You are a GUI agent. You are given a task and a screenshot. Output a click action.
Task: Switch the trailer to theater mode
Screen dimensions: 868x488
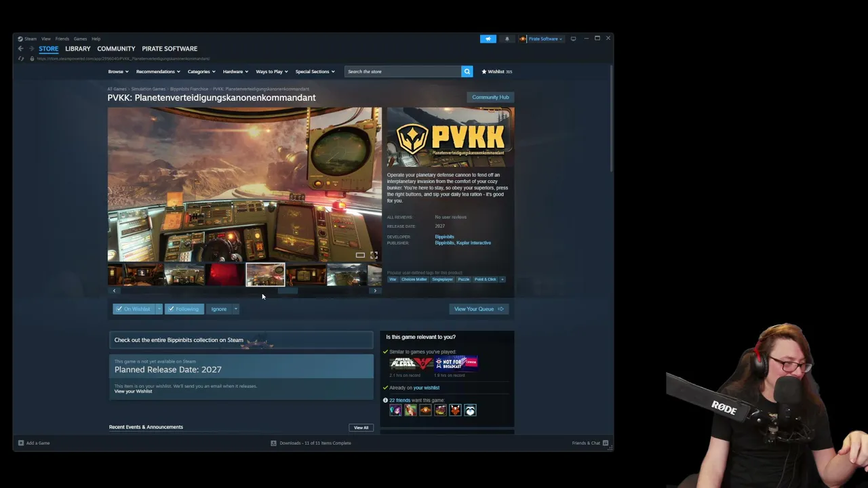360,256
